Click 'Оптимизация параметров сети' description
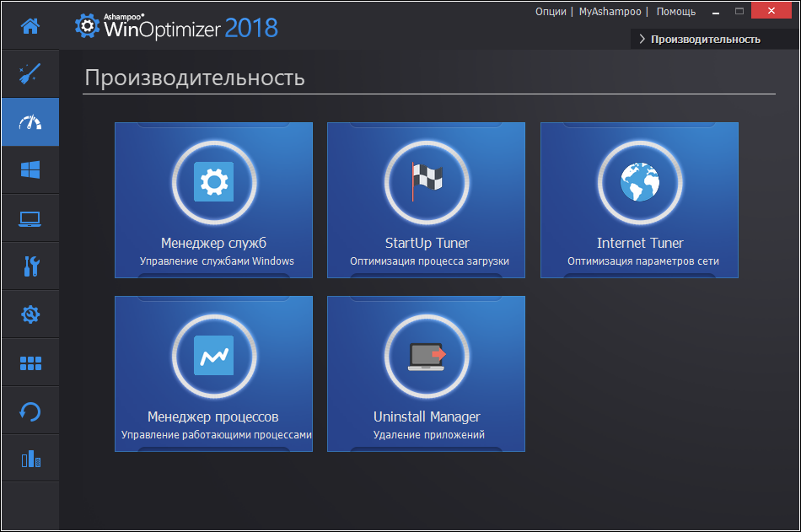 tap(643, 261)
